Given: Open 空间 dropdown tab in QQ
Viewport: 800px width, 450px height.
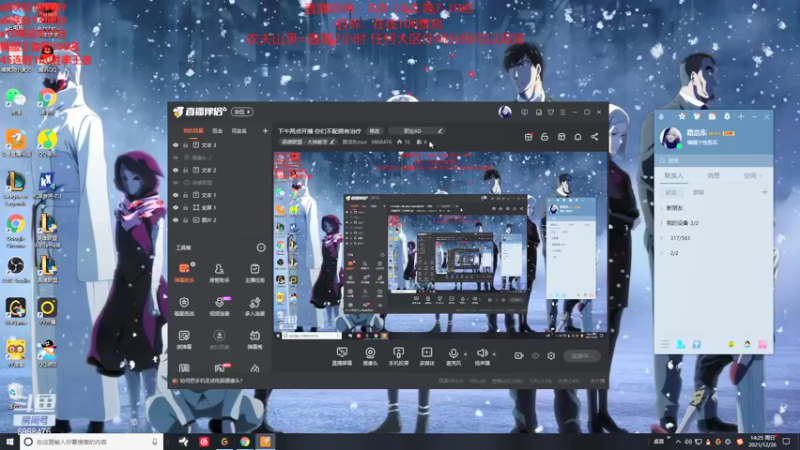Looking at the screenshot, I should coord(753,176).
